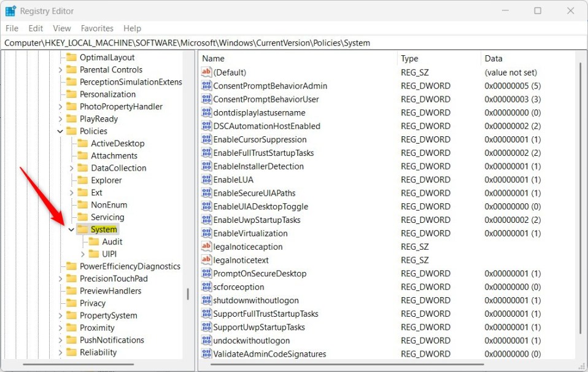Expand the Parental Controls key
The image size is (588, 372).
[60, 70]
